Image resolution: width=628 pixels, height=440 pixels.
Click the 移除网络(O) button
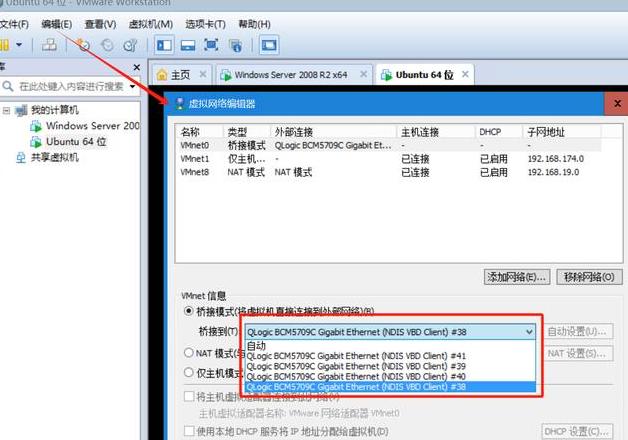click(x=589, y=277)
